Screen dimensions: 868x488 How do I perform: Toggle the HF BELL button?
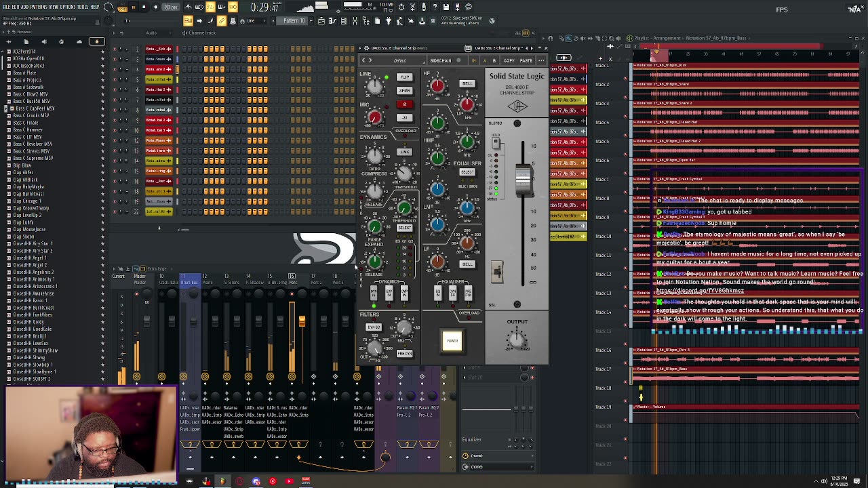coord(467,83)
